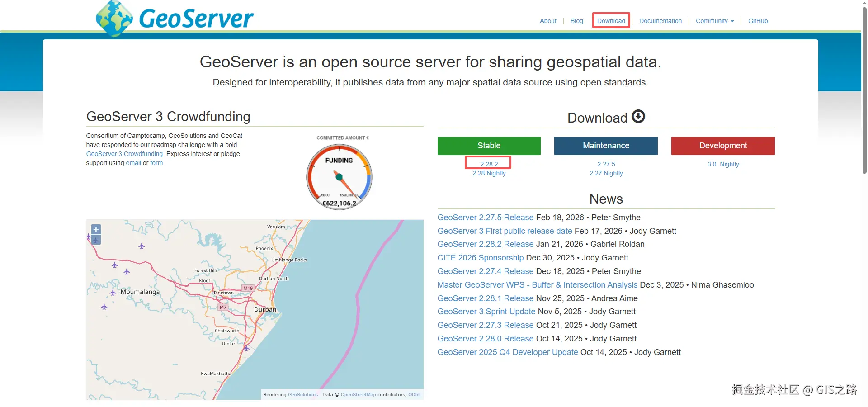Image resolution: width=868 pixels, height=407 pixels.
Task: Open GeoServer 3 First public release date post
Action: pyautogui.click(x=505, y=231)
